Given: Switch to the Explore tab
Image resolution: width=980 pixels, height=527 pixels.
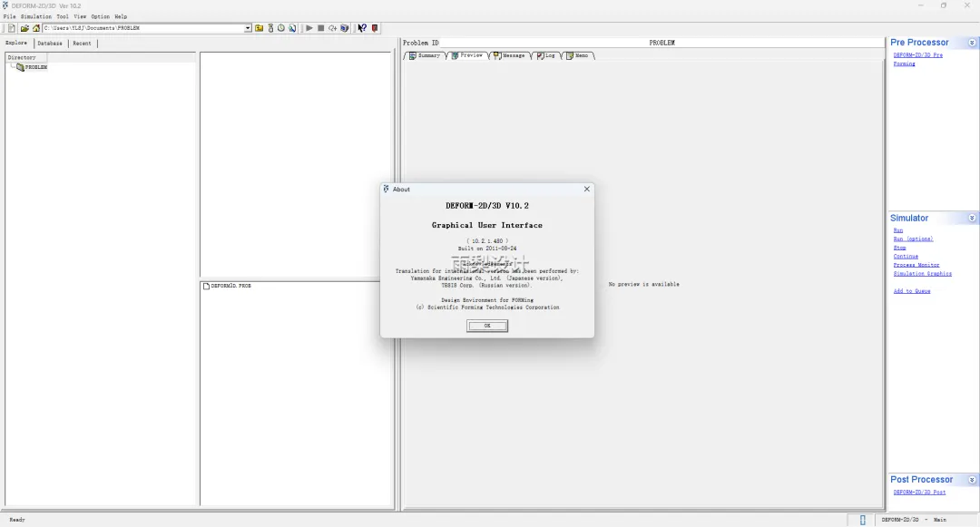Looking at the screenshot, I should point(16,43).
